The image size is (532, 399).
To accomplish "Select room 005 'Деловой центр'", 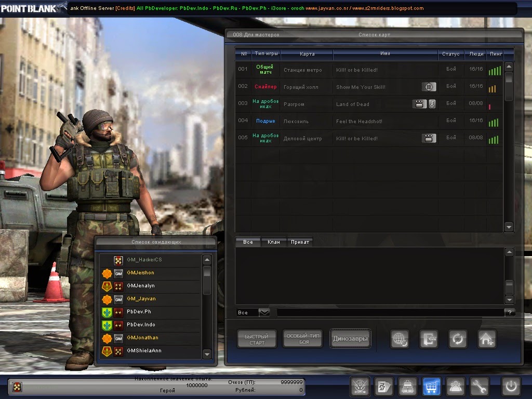I will 369,138.
